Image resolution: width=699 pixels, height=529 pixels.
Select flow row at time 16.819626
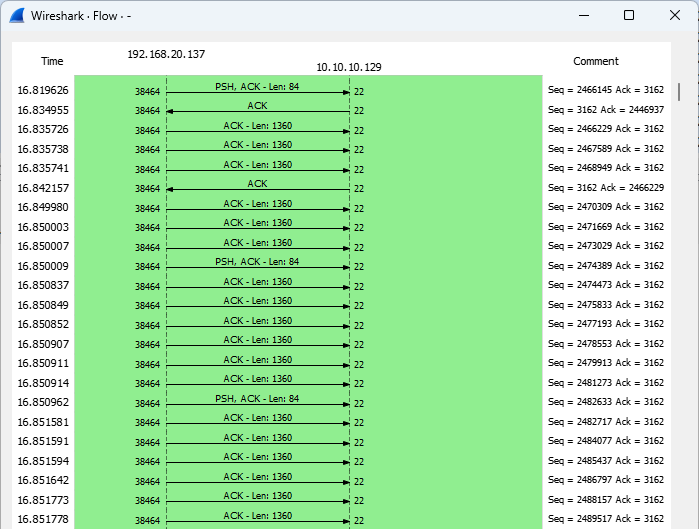pos(341,90)
